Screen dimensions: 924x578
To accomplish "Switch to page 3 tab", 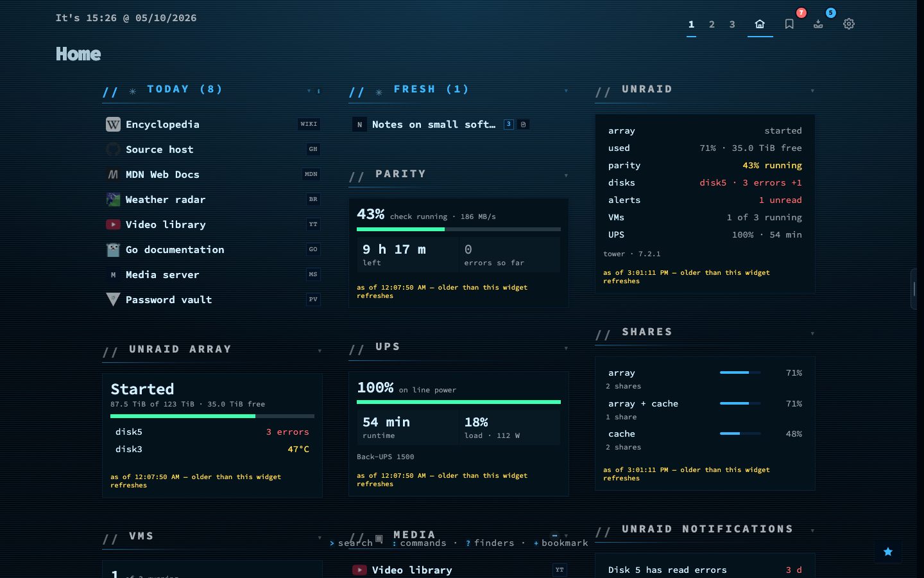I will pyautogui.click(x=732, y=24).
